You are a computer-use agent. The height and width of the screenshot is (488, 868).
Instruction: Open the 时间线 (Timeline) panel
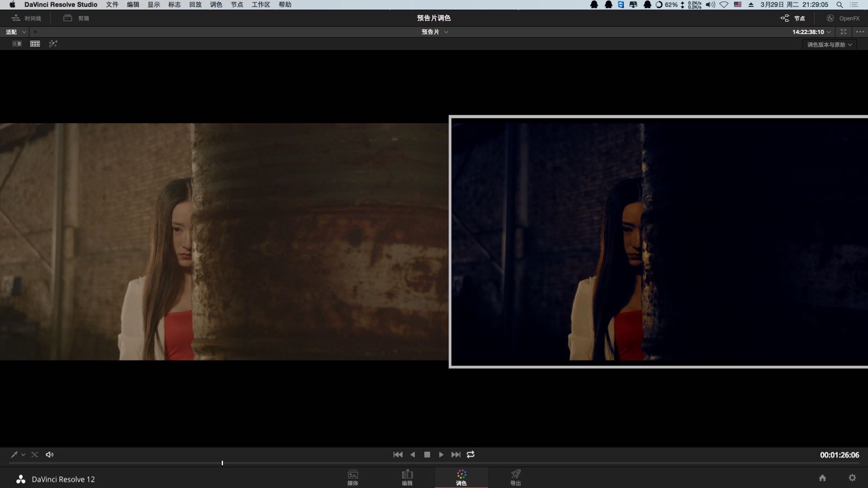click(26, 18)
